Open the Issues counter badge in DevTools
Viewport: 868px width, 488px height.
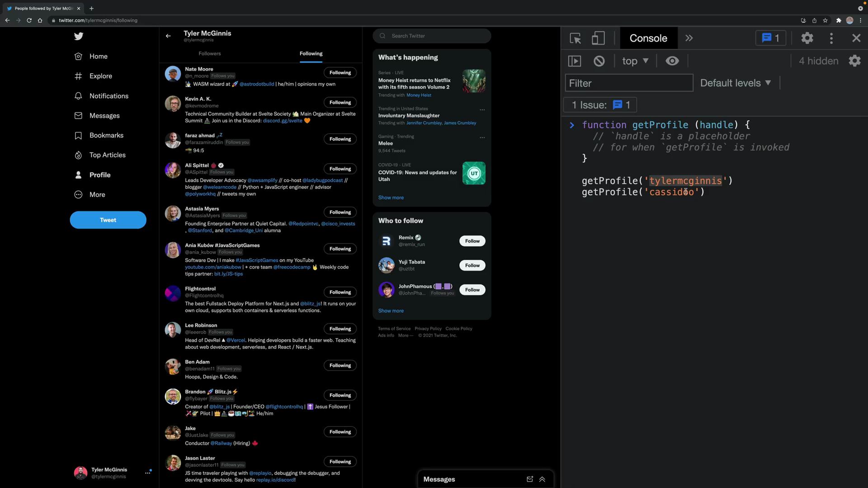point(771,38)
